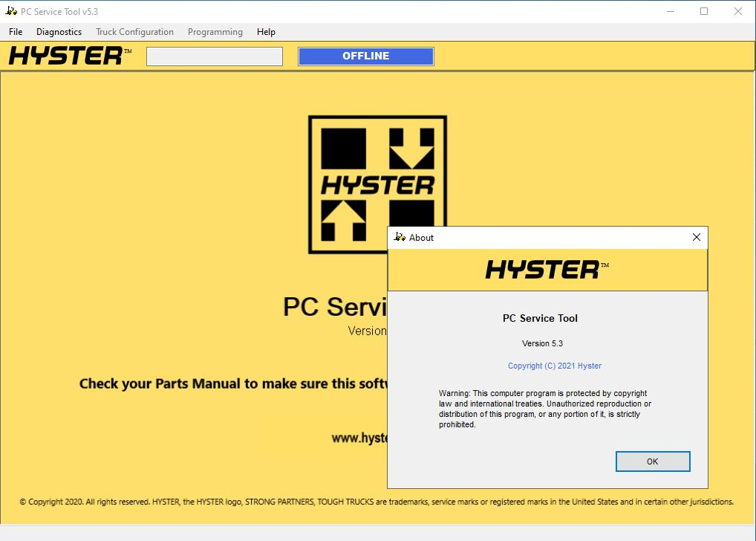Viewport: 756px width, 541px height.
Task: Click the OFFLINE status button
Action: point(366,56)
